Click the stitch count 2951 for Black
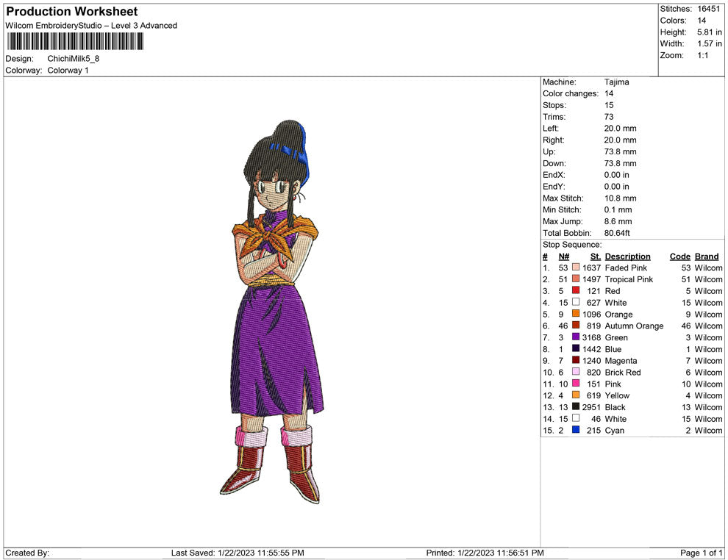The height and width of the screenshot is (560, 728). pyautogui.click(x=591, y=406)
